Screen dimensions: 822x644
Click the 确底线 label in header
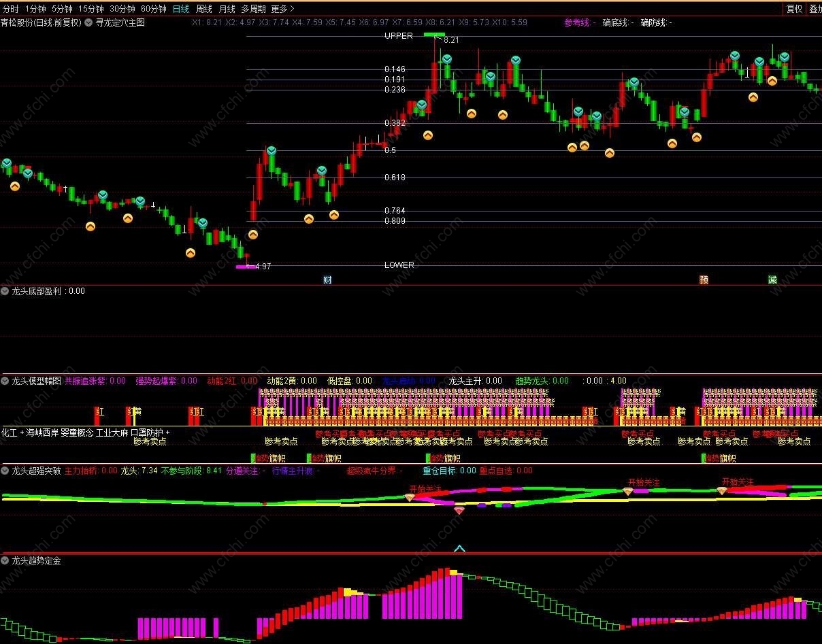click(x=618, y=22)
